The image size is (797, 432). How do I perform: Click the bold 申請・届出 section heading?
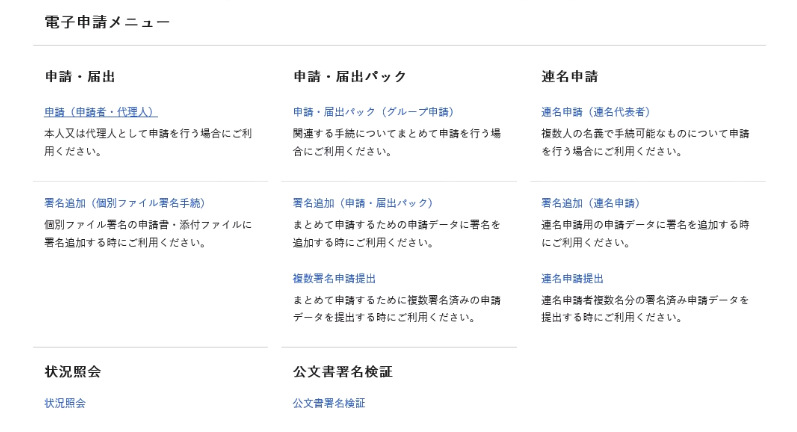(x=73, y=76)
